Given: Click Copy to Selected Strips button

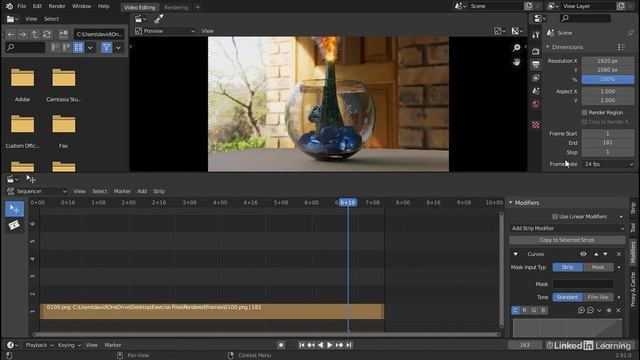Looking at the screenshot, I should pos(567,240).
